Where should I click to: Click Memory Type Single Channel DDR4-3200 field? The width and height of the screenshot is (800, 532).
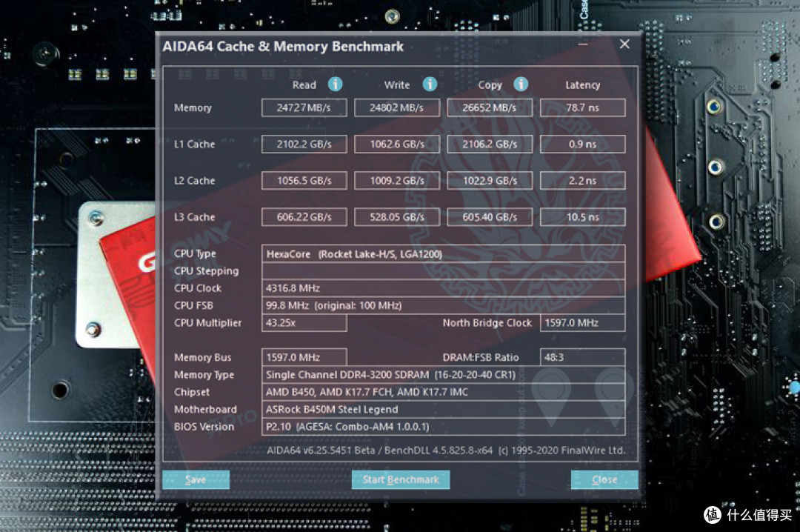[444, 375]
